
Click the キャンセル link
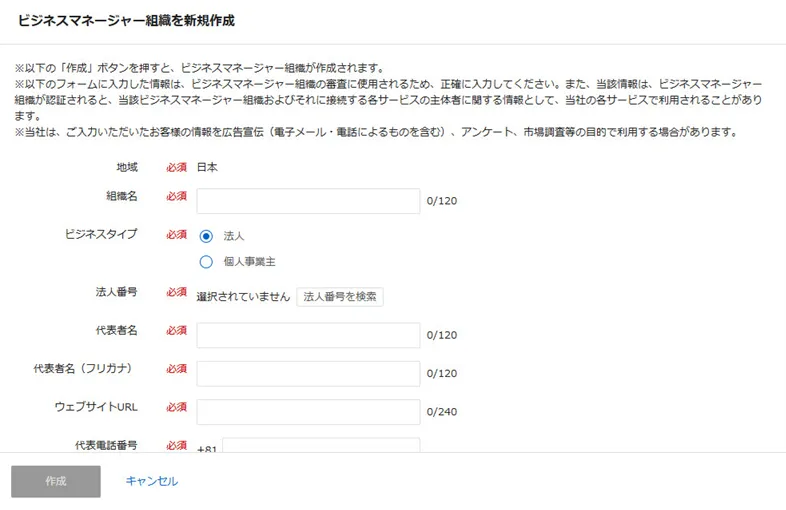pos(151,481)
